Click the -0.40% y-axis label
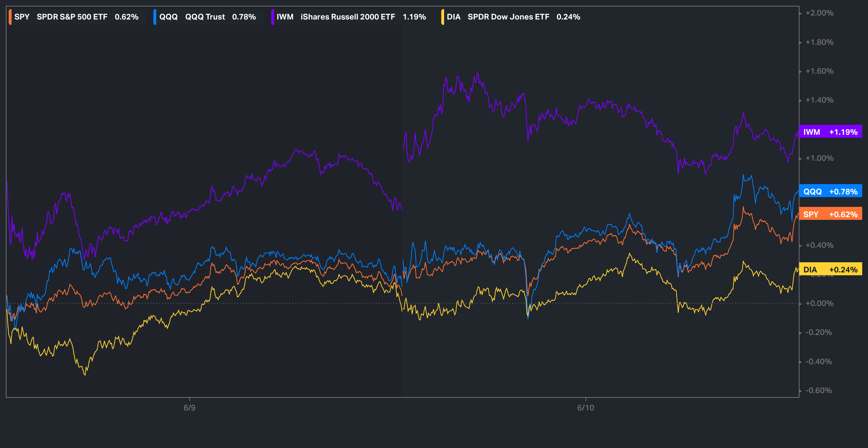The image size is (868, 448). 819,362
